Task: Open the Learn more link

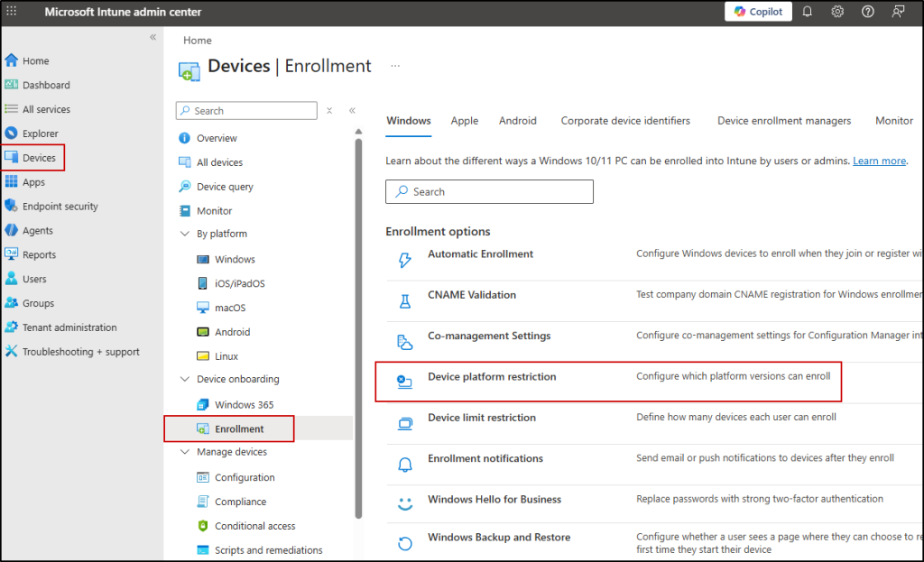Action: click(879, 161)
